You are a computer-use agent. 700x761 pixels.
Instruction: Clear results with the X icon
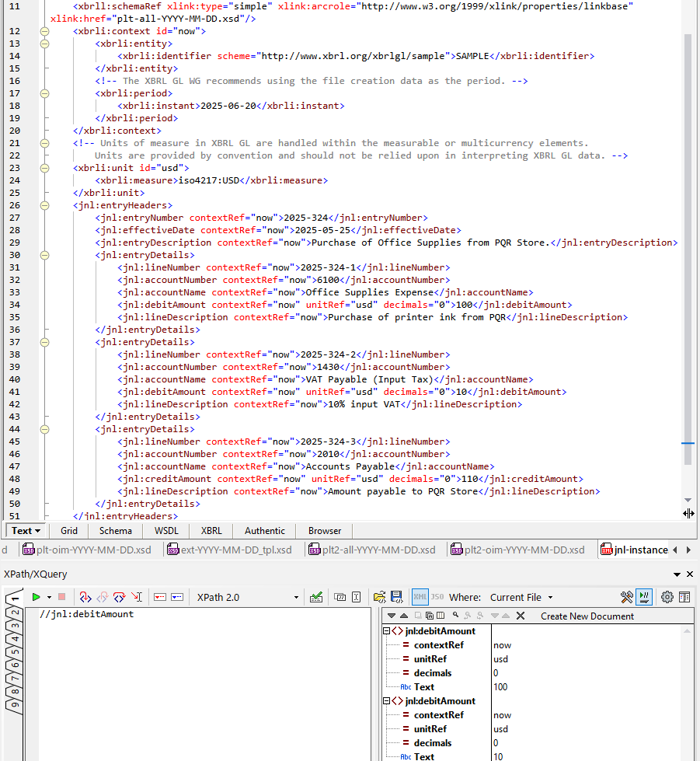pyautogui.click(x=521, y=616)
